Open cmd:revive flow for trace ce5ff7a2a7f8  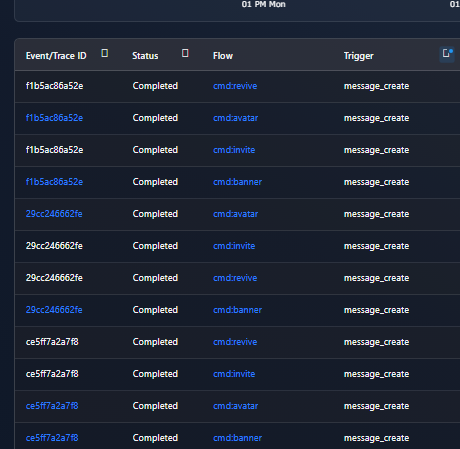point(235,342)
